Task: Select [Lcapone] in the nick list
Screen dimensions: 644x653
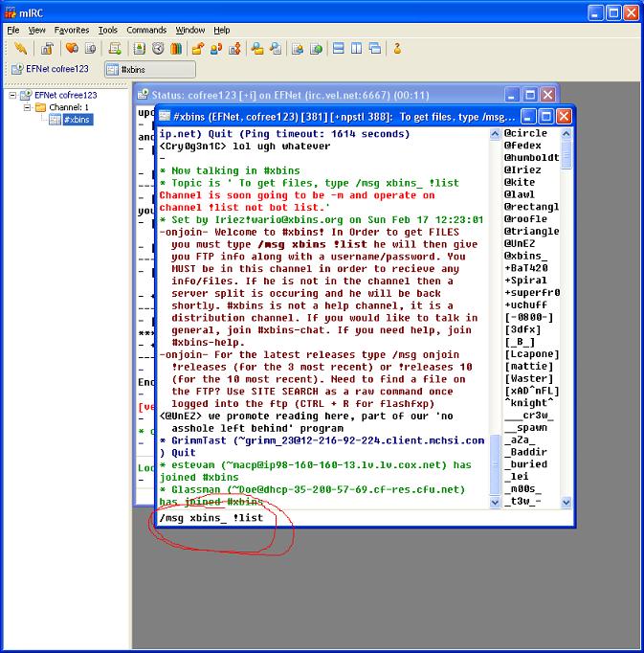Action: 532,354
